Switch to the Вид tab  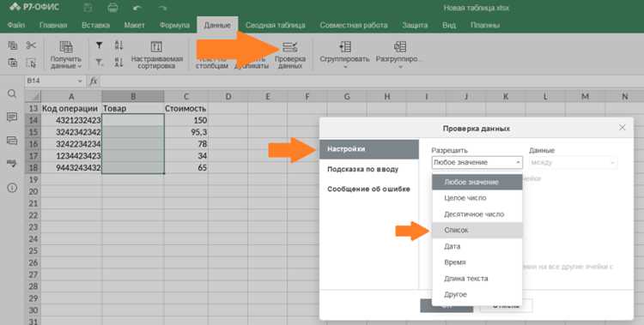[x=449, y=25]
